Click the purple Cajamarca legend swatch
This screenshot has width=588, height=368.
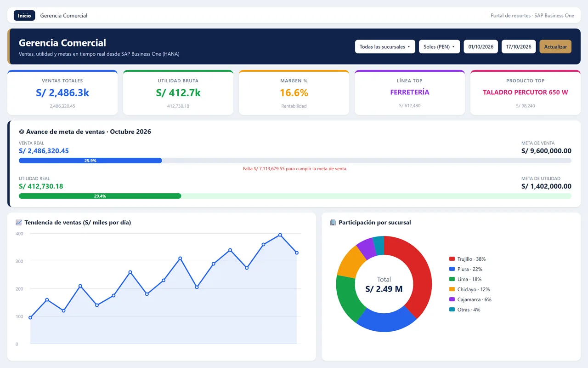[452, 299]
